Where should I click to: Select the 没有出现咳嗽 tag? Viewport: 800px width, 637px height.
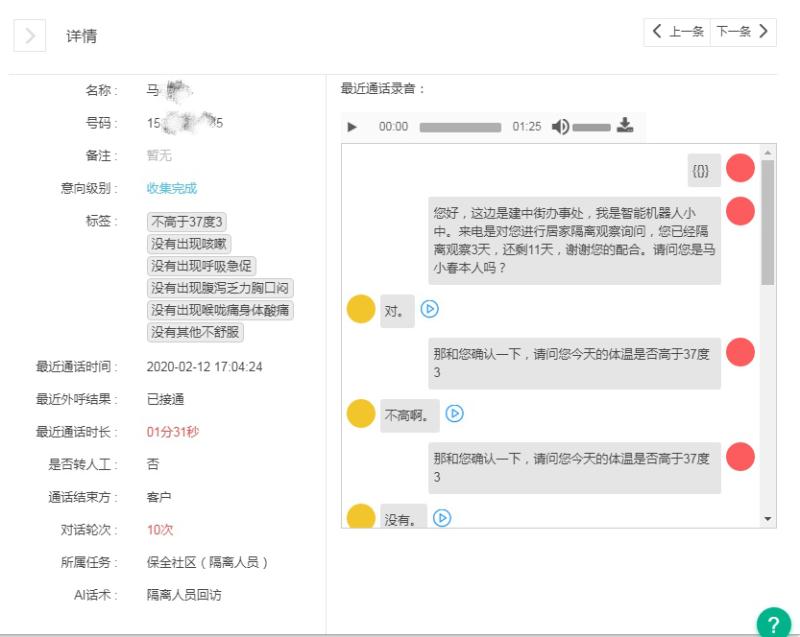[x=188, y=244]
